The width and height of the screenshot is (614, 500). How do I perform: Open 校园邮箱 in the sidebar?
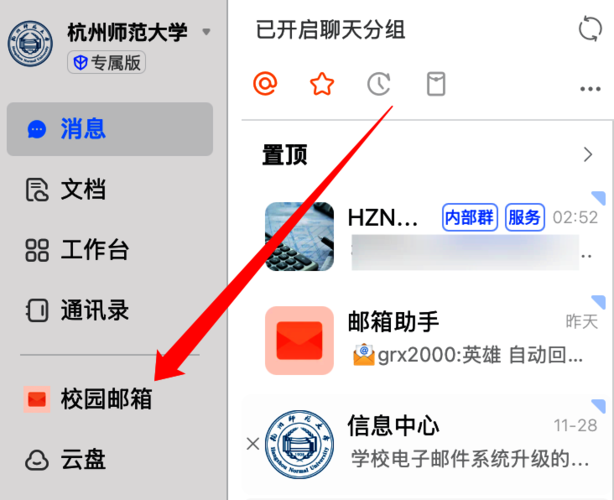coord(110,399)
